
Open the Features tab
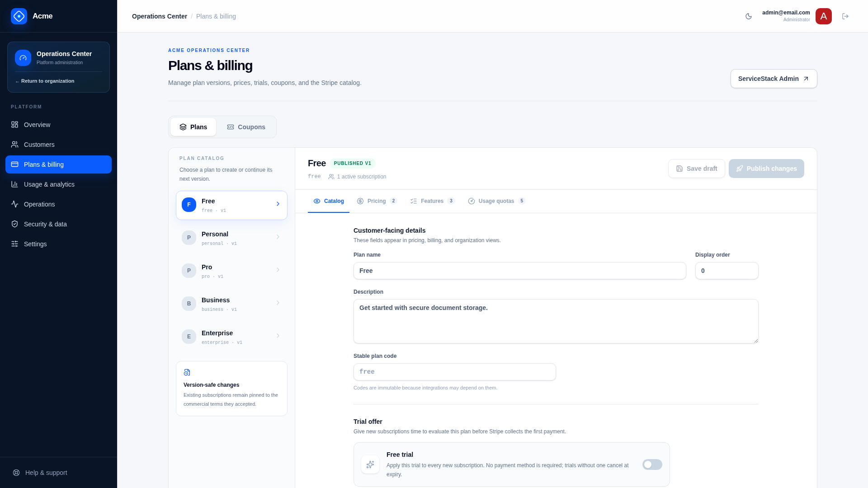point(433,201)
